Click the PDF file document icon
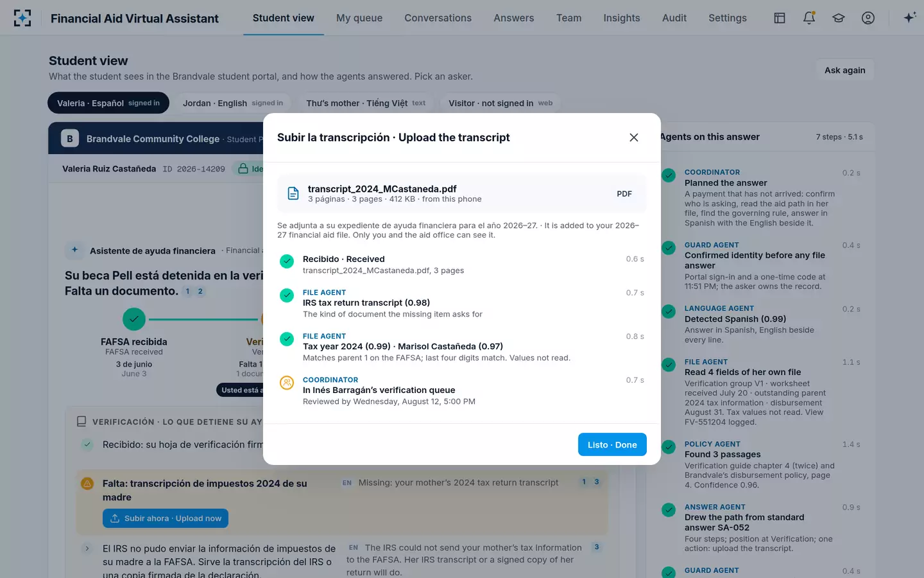This screenshot has height=578, width=924. [x=293, y=193]
